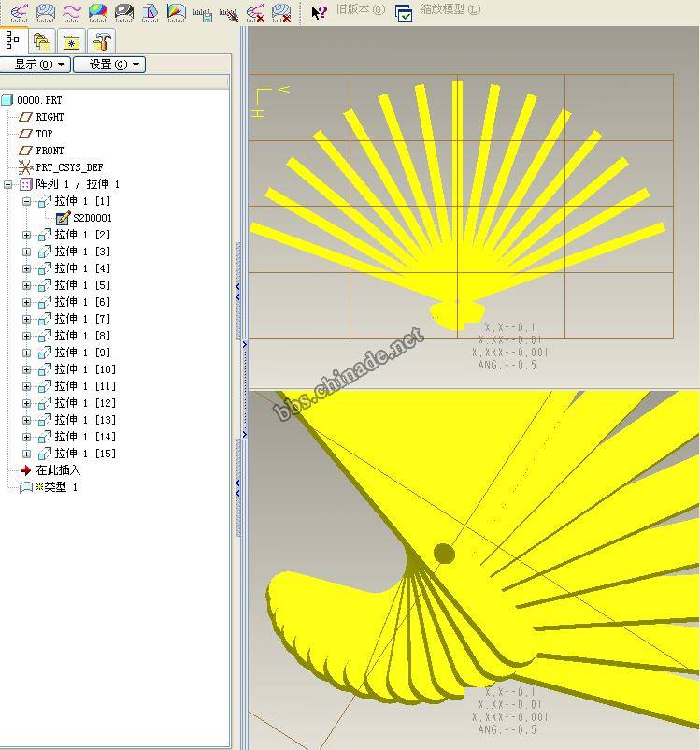Open the 显示 dropdown menu
700x750 pixels.
coord(36,65)
